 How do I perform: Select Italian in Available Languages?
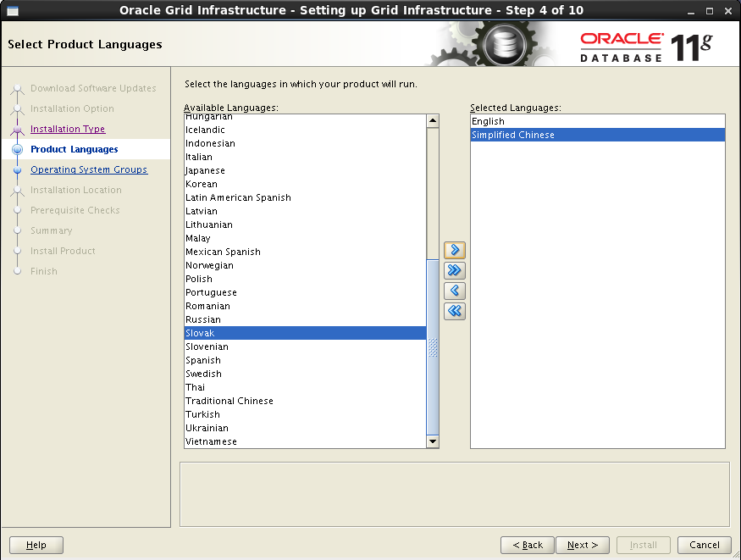[x=305, y=157]
